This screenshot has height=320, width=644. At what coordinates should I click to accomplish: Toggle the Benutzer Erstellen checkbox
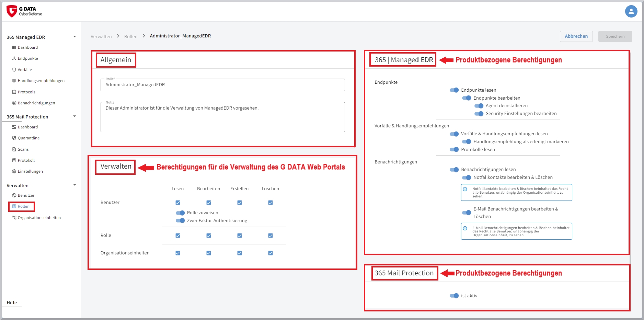pyautogui.click(x=240, y=203)
